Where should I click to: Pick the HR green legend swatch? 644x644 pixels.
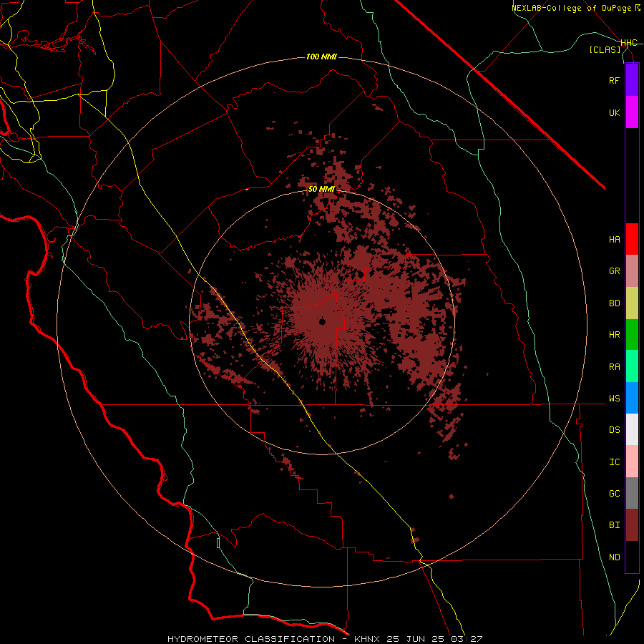(x=632, y=334)
